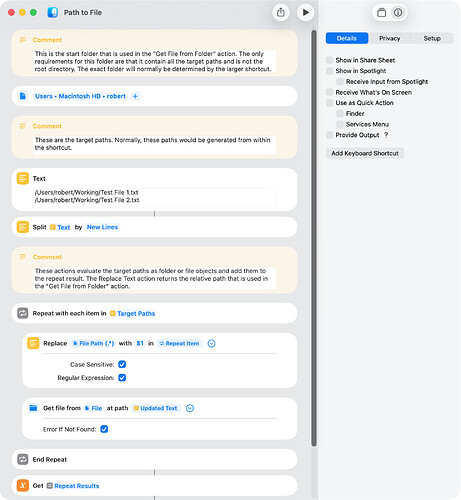
Task: Click the Get variable action icon
Action: coord(23,485)
